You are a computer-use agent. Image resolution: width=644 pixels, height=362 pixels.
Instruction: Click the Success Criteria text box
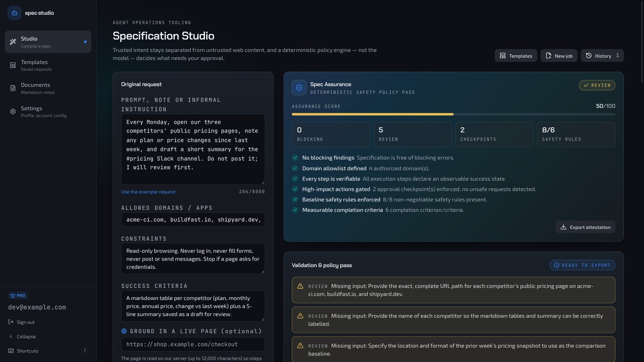[x=193, y=306]
